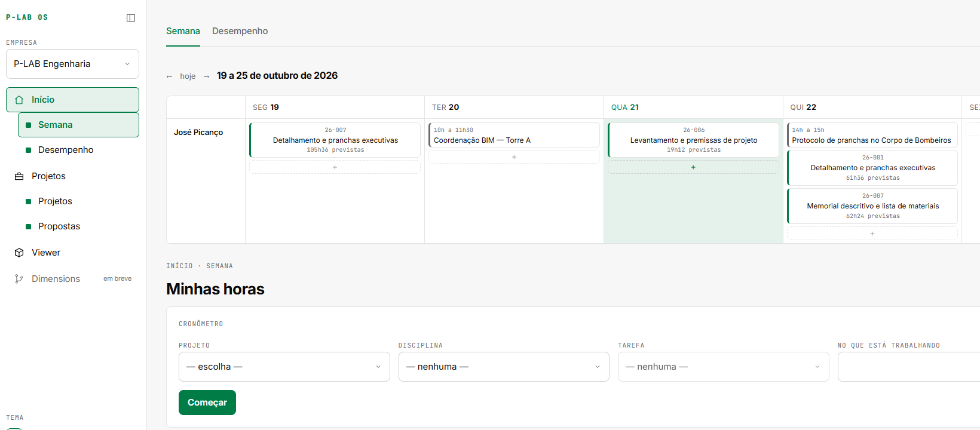The height and width of the screenshot is (430, 980).
Task: Focus the 'No que está trabalhando' field
Action: pos(909,367)
